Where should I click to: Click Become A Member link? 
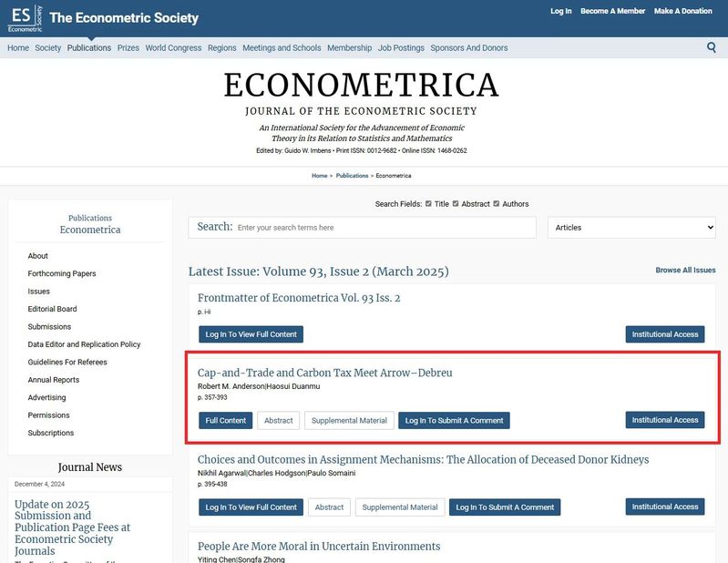(613, 11)
